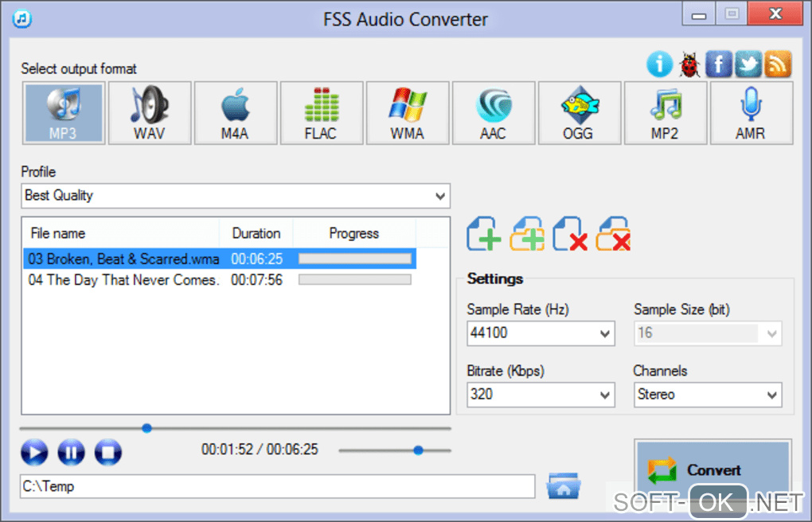Pick FLAC as output format
812x522 pixels.
[322, 113]
